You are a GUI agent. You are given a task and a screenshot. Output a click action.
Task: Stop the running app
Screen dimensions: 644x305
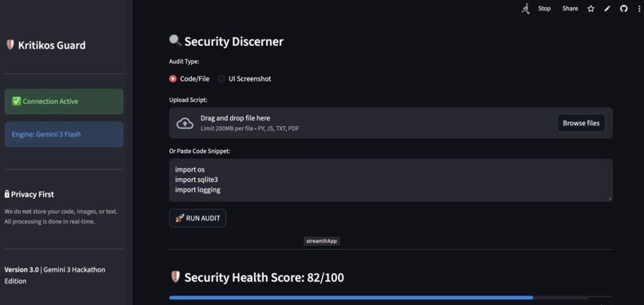(x=544, y=9)
